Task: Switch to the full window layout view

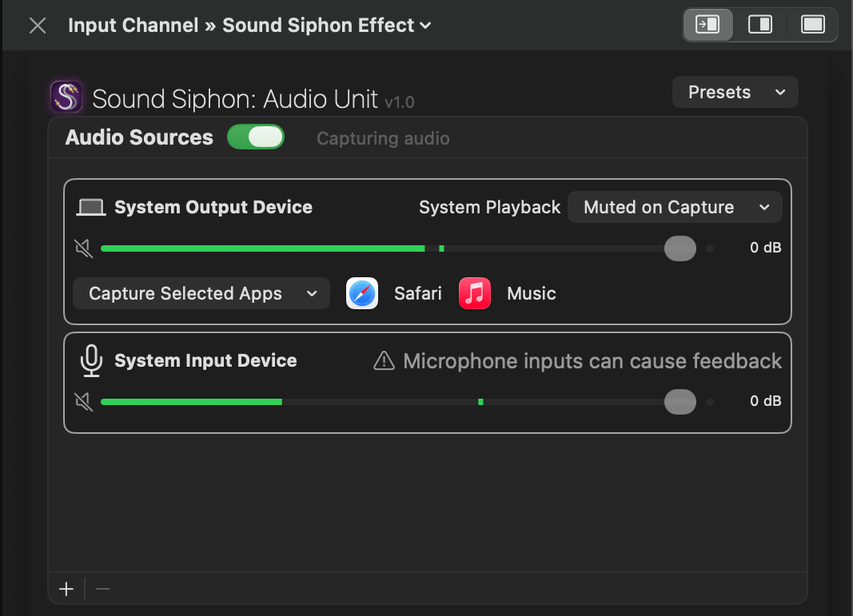Action: pyautogui.click(x=812, y=25)
